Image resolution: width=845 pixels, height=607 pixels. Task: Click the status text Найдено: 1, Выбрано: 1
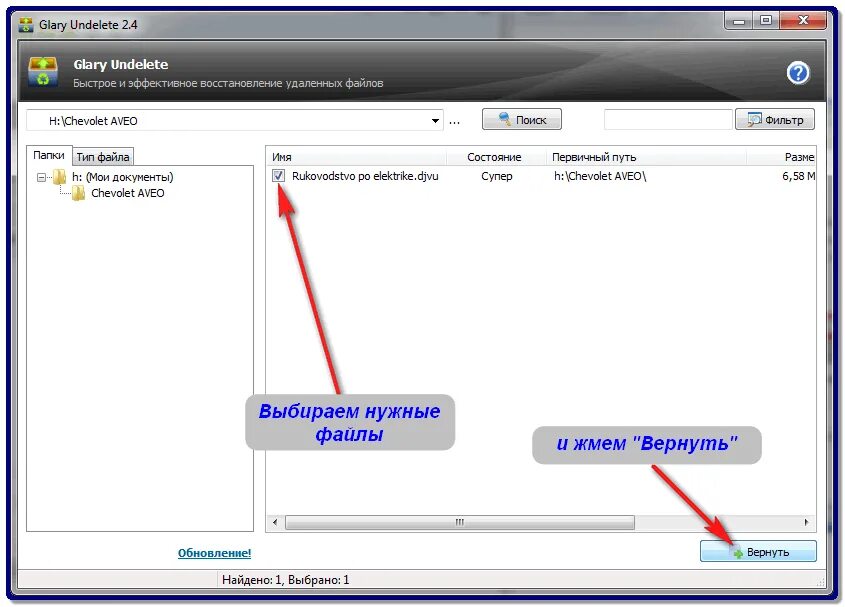click(286, 580)
